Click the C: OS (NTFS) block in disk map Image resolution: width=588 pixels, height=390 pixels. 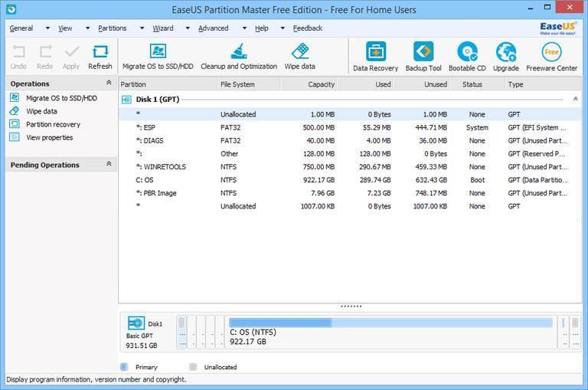[x=390, y=332]
